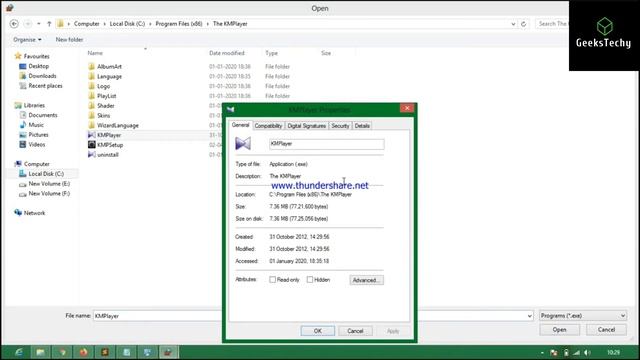Open Internet Explorer from the taskbar

click(19, 352)
